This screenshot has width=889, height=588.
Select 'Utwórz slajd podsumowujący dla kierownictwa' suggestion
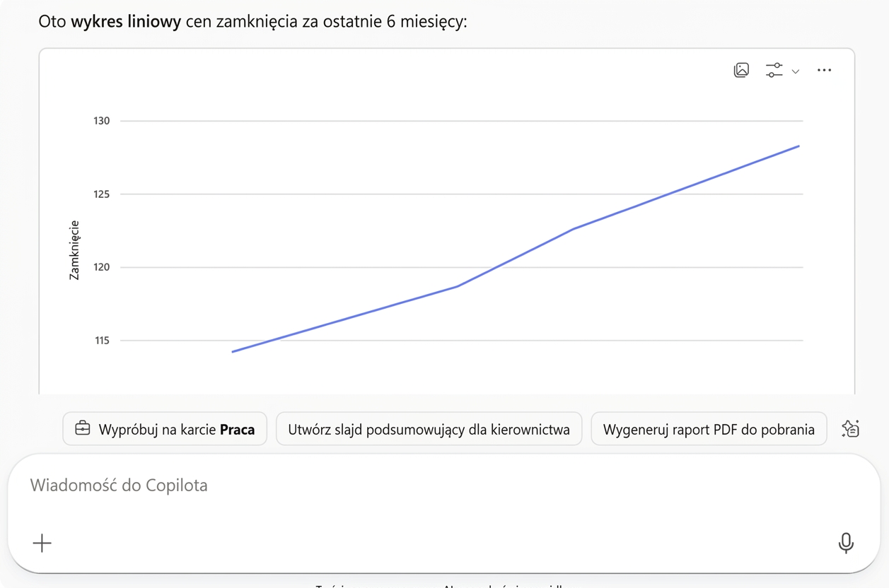click(429, 429)
